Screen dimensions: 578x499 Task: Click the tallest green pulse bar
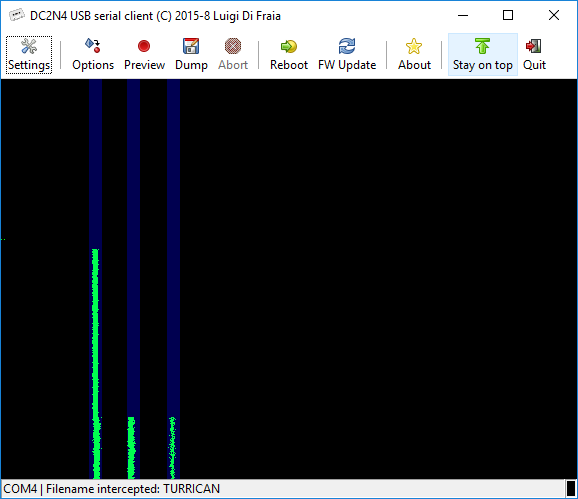(x=96, y=364)
